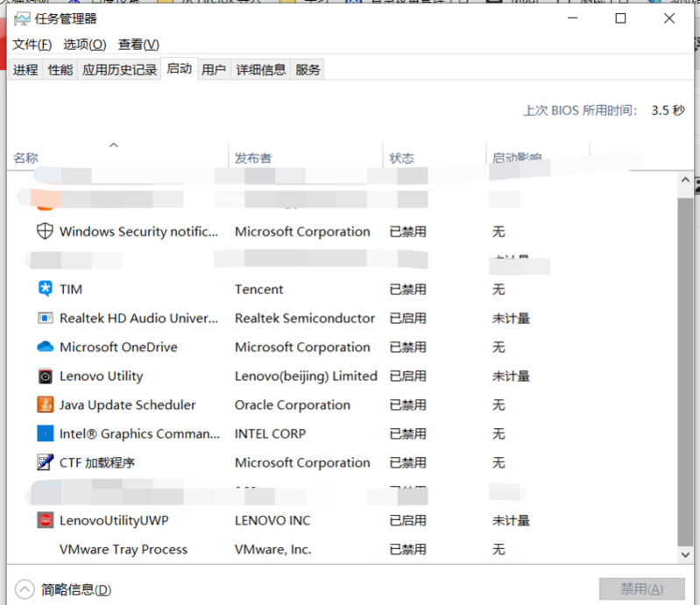Image resolution: width=700 pixels, height=605 pixels.
Task: Switch to the 进程 tab
Action: [25, 70]
